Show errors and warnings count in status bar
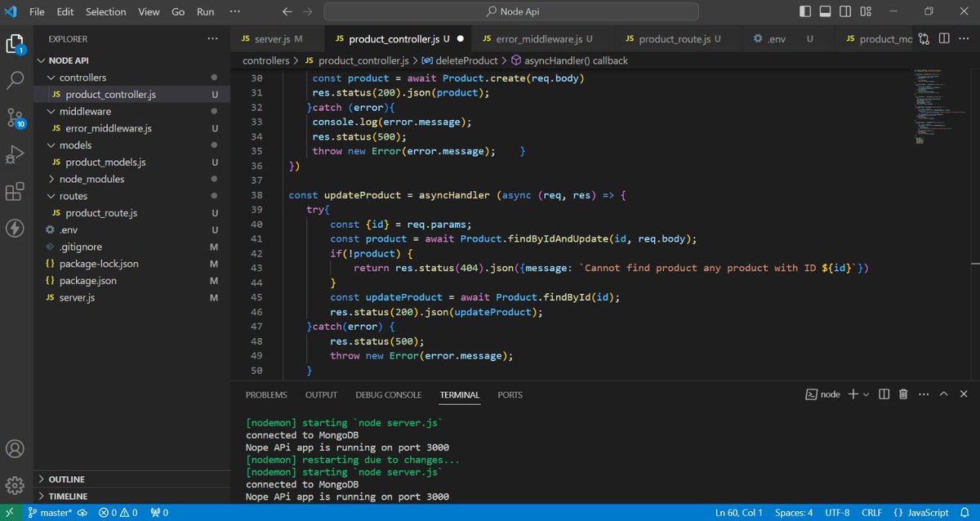 click(x=118, y=513)
